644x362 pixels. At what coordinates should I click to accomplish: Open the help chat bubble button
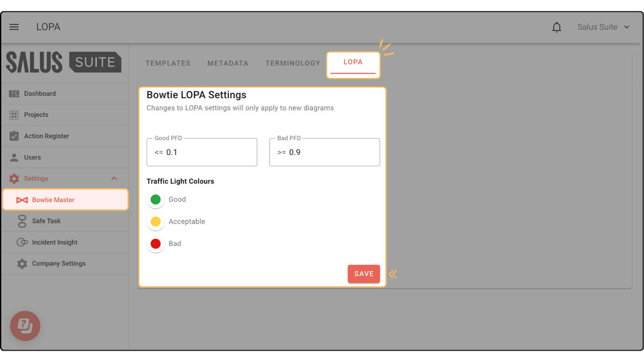click(25, 326)
